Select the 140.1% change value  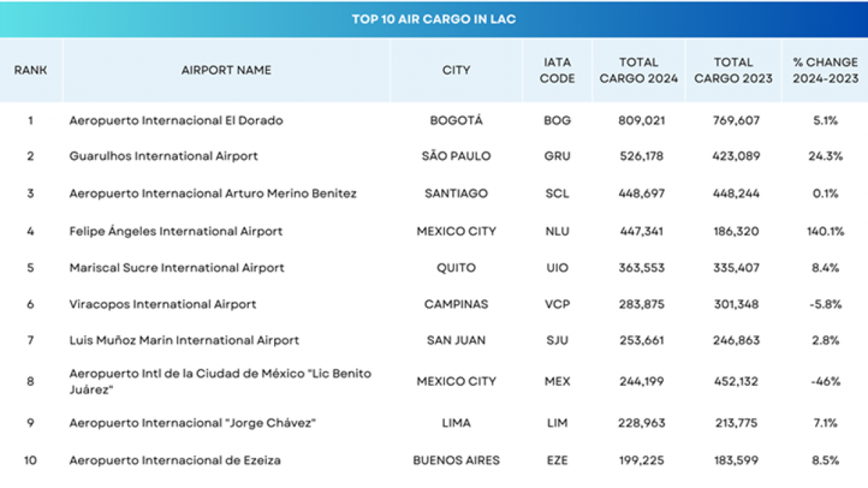(x=825, y=231)
